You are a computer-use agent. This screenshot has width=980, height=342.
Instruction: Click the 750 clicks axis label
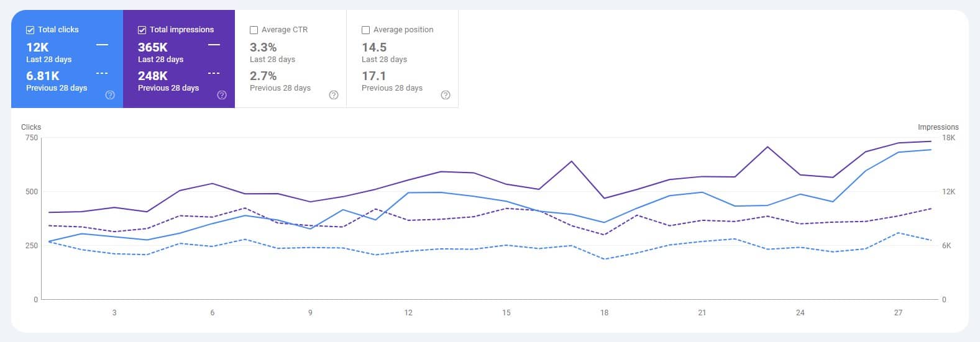(x=32, y=138)
